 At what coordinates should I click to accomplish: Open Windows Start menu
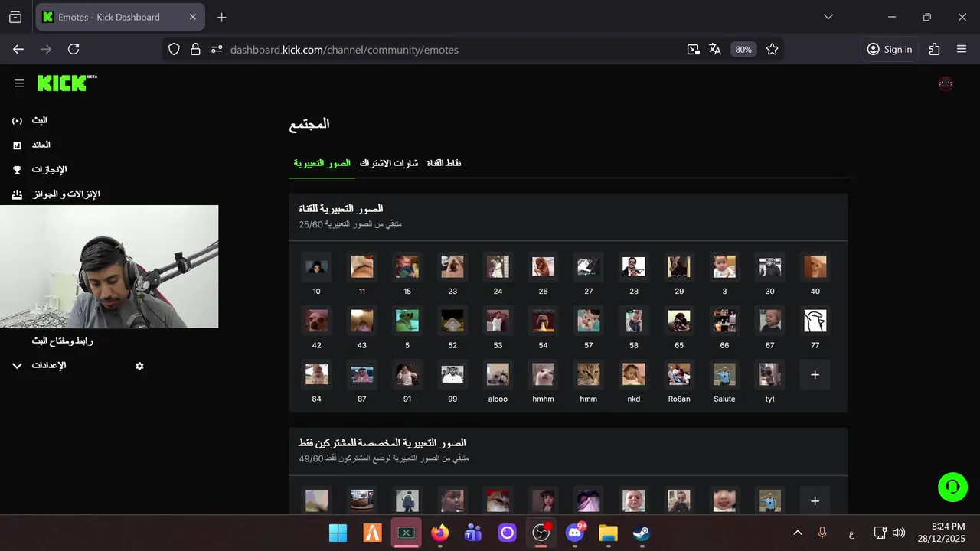(338, 533)
